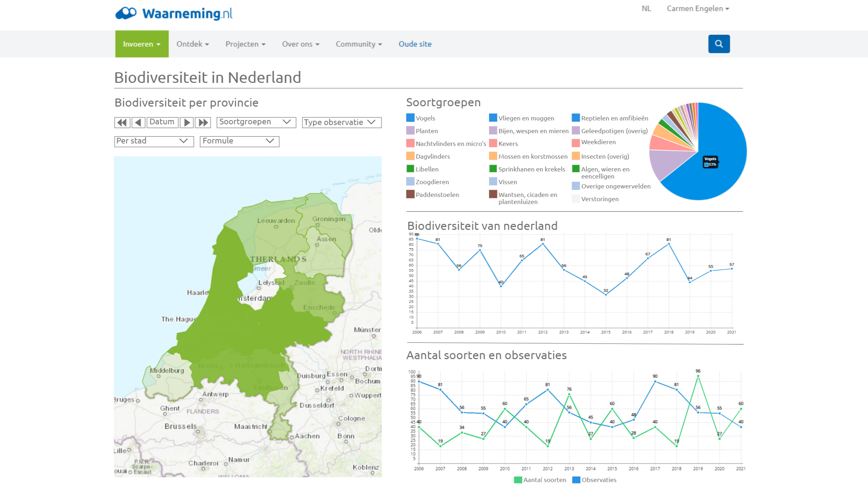Image resolution: width=868 pixels, height=487 pixels.
Task: Open the Invoeren menu
Action: 142,44
